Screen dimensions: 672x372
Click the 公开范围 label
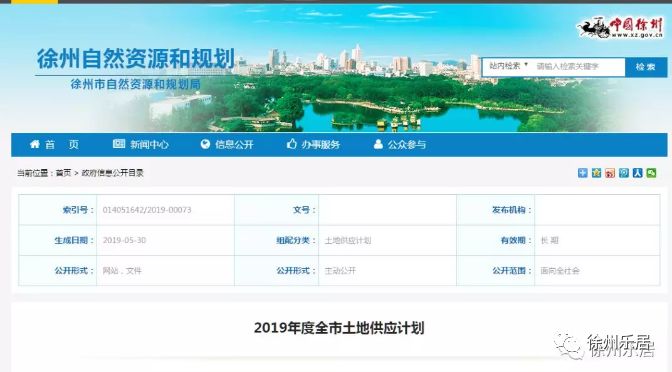511,271
